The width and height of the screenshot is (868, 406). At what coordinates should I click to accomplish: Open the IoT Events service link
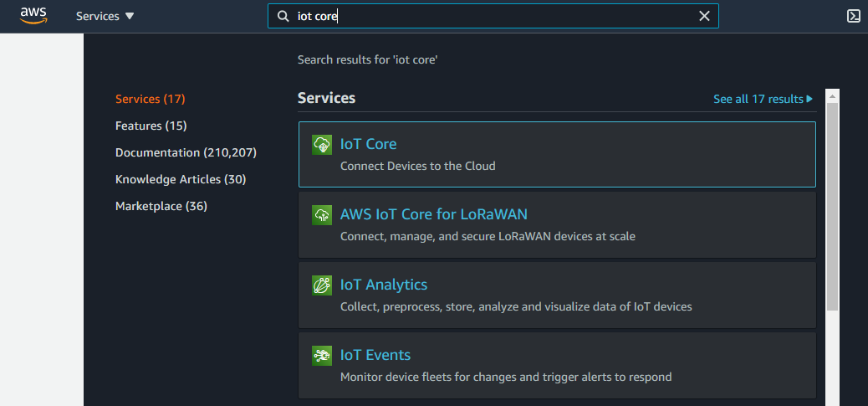click(375, 355)
